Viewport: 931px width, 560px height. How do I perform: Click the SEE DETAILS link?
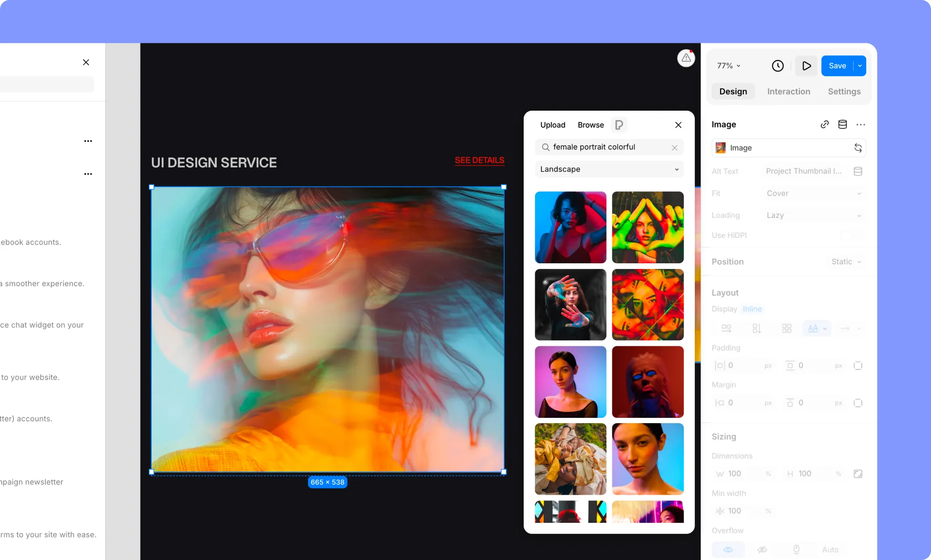(479, 160)
